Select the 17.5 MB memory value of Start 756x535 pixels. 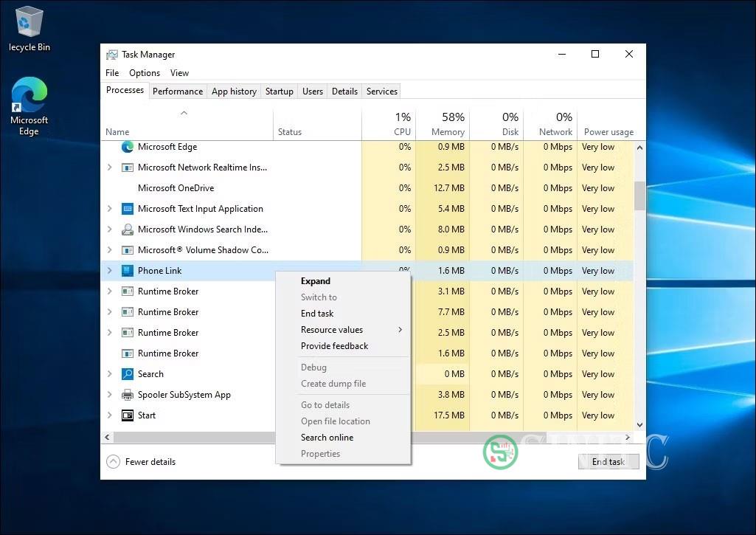[449, 415]
